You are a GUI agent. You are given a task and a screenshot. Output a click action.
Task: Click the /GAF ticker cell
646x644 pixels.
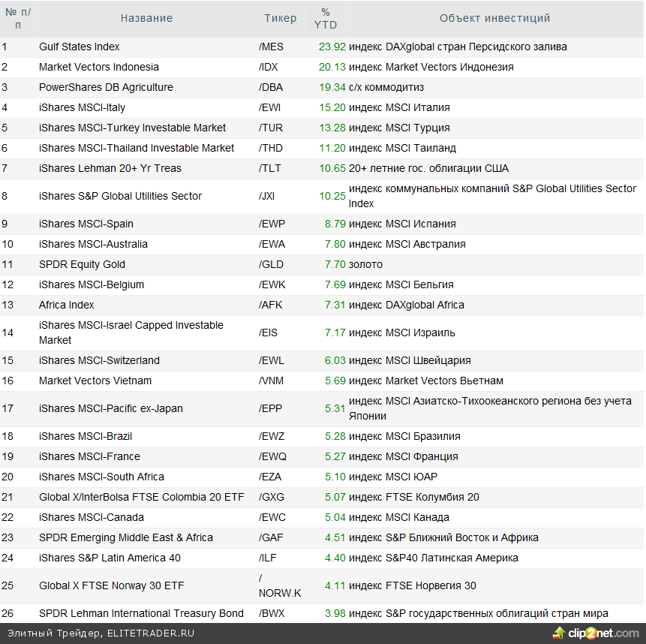(x=271, y=537)
